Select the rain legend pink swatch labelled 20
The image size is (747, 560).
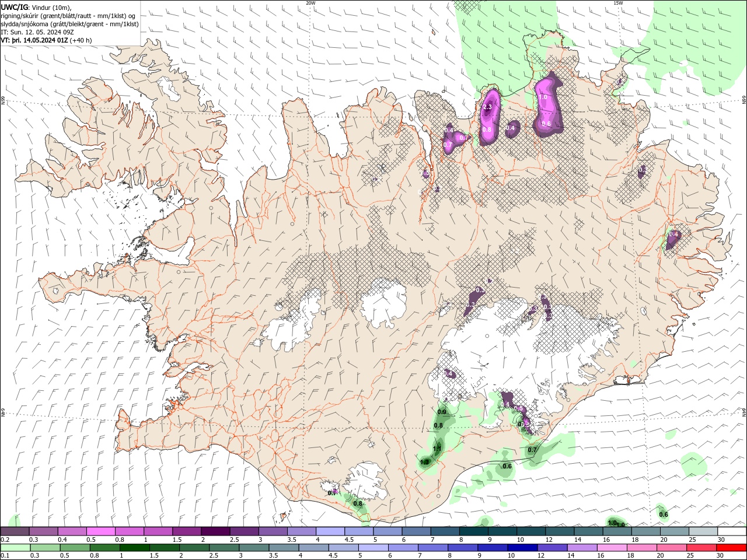coord(671,548)
